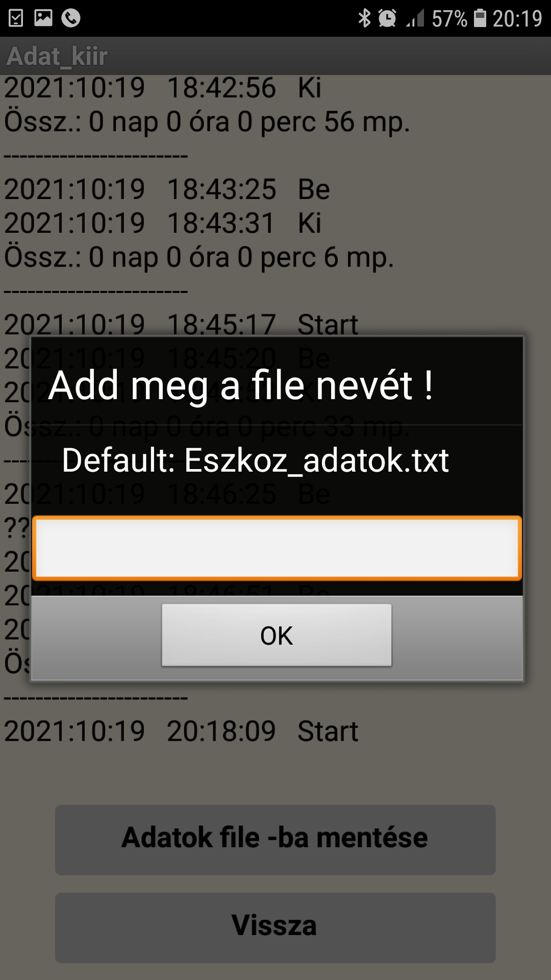The width and height of the screenshot is (551, 980).
Task: Tap the Bluetooth status icon
Action: point(364,18)
